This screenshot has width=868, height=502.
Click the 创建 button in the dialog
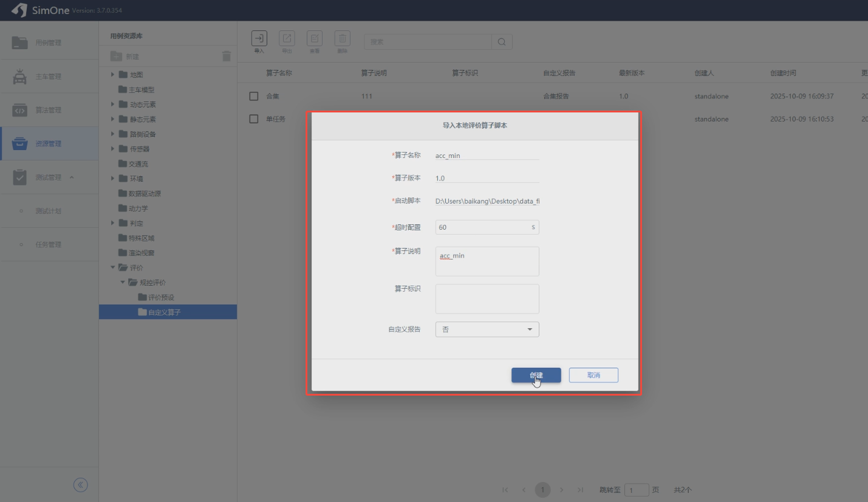(536, 375)
